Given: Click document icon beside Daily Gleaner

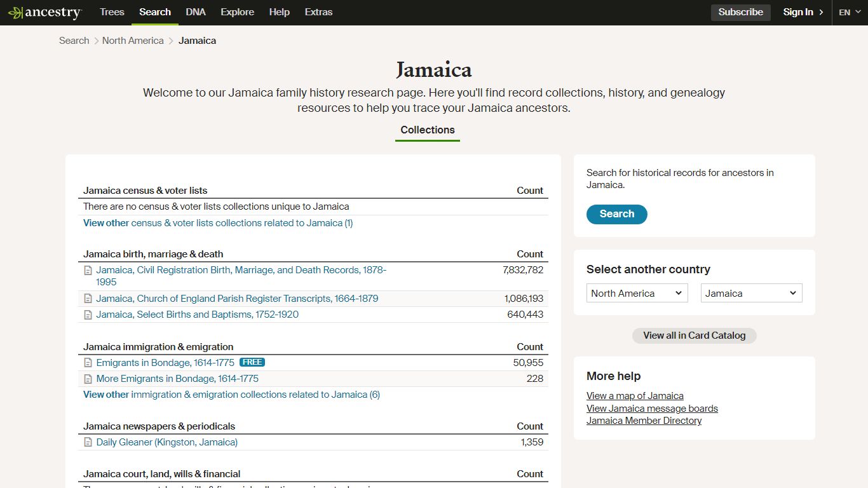Looking at the screenshot, I should click(88, 443).
